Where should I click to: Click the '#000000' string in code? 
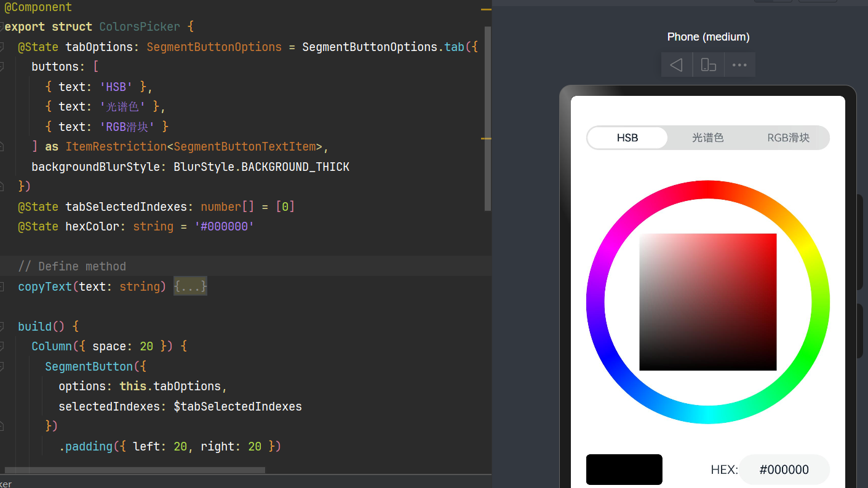pyautogui.click(x=225, y=227)
